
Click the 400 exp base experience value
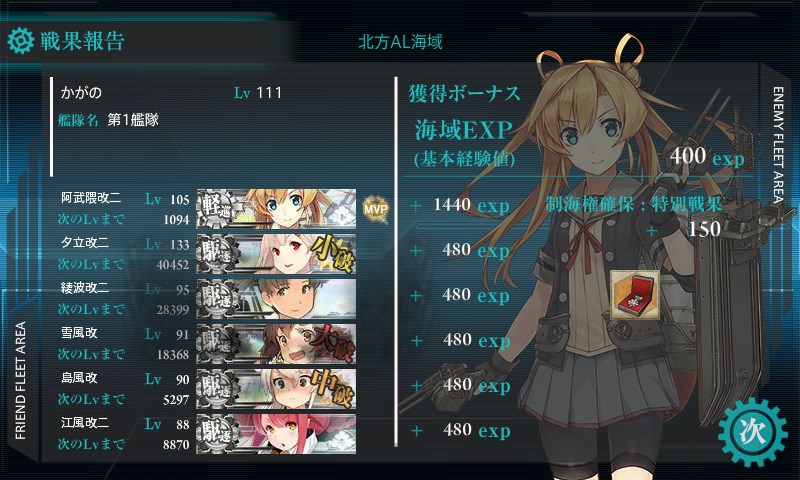[x=707, y=156]
